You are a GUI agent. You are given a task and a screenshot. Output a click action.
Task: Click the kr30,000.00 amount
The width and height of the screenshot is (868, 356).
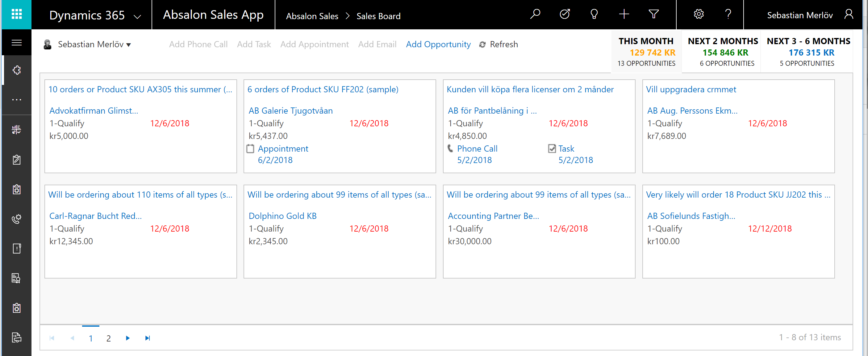coord(469,241)
